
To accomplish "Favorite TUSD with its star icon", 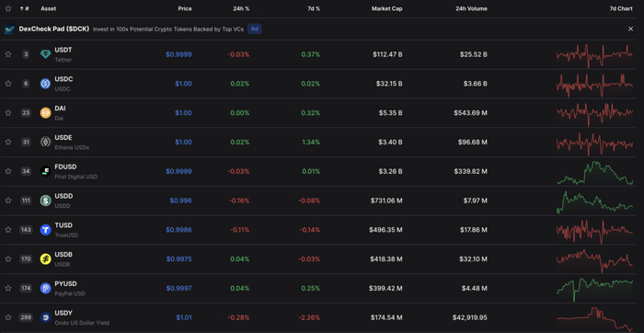I will coord(7,230).
